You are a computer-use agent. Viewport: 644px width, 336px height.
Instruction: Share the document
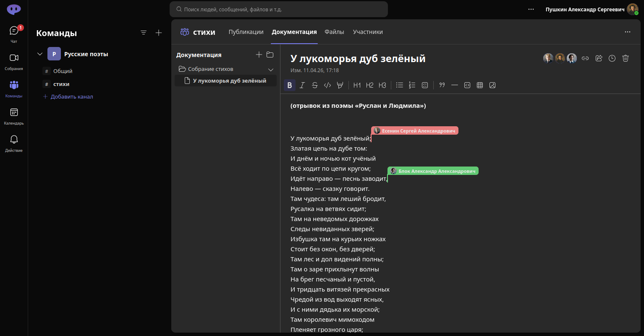(x=599, y=58)
